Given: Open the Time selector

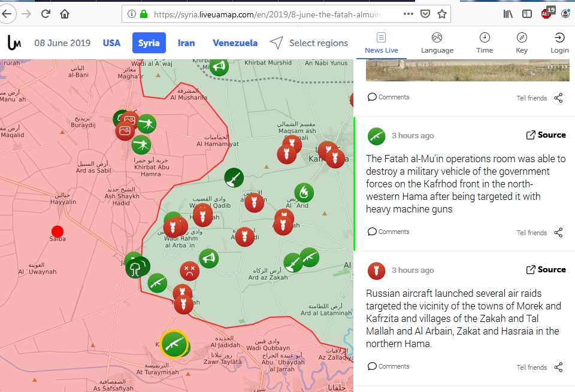Looking at the screenshot, I should coord(485,43).
